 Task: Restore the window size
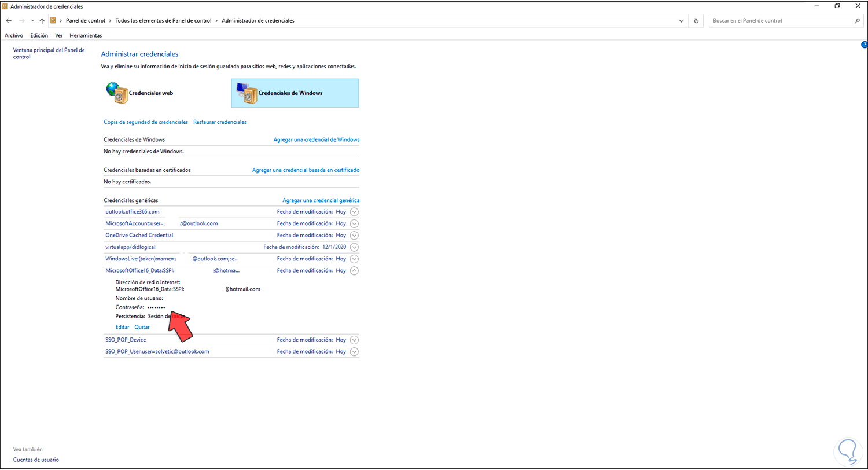click(x=837, y=6)
